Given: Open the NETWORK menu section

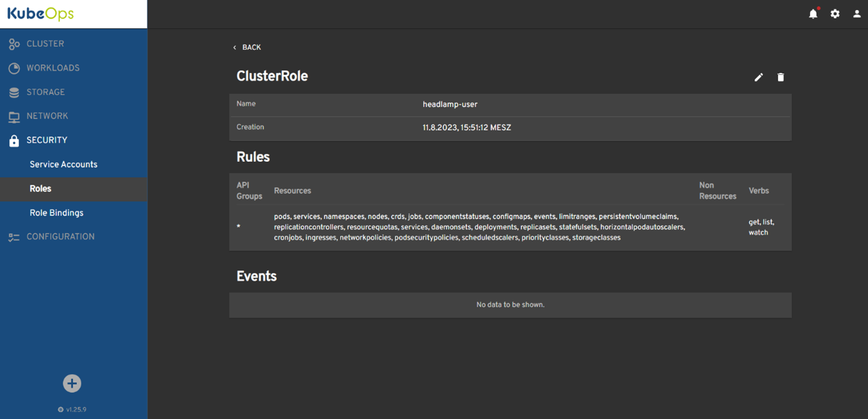Looking at the screenshot, I should 47,116.
